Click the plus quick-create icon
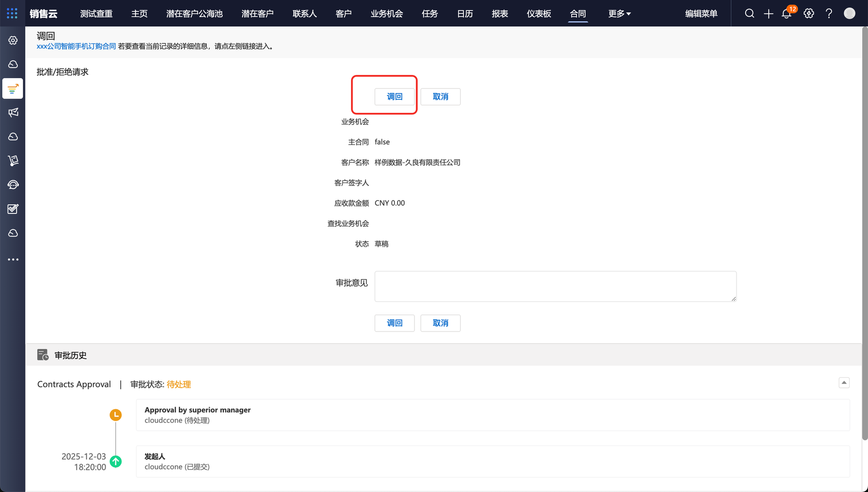 coord(769,13)
